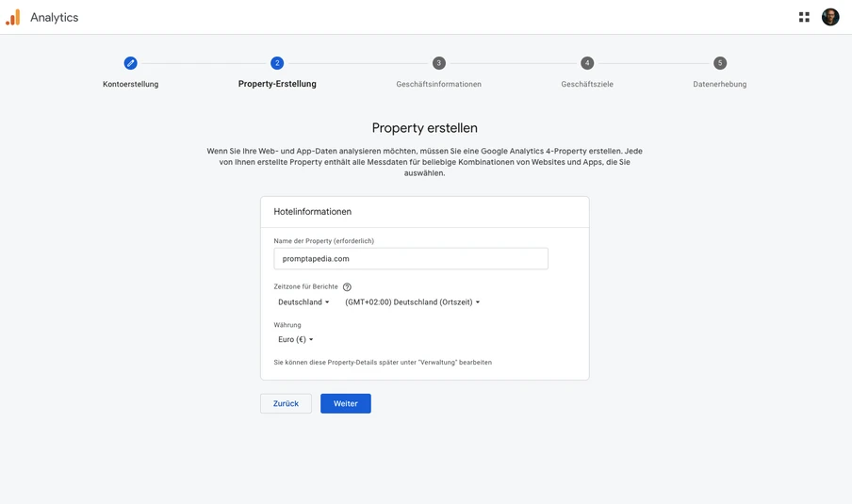Click the step 4 circle icon
852x504 pixels.
pos(587,63)
